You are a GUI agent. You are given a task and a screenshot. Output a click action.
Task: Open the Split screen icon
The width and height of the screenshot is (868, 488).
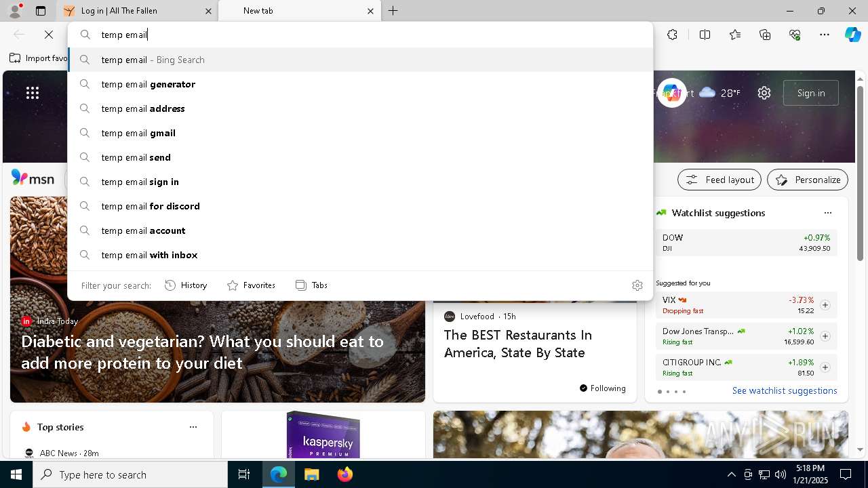point(705,35)
